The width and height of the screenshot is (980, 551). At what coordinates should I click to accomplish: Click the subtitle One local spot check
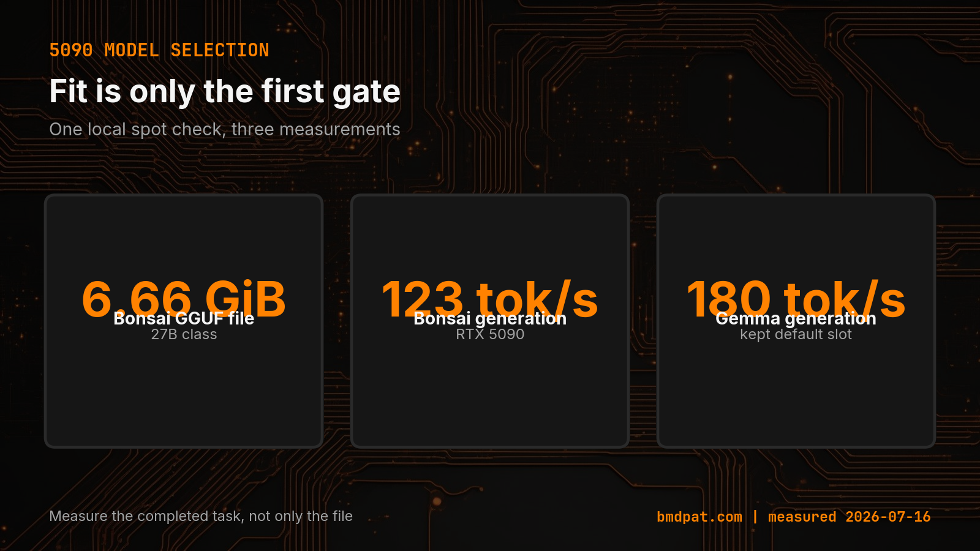coord(225,130)
